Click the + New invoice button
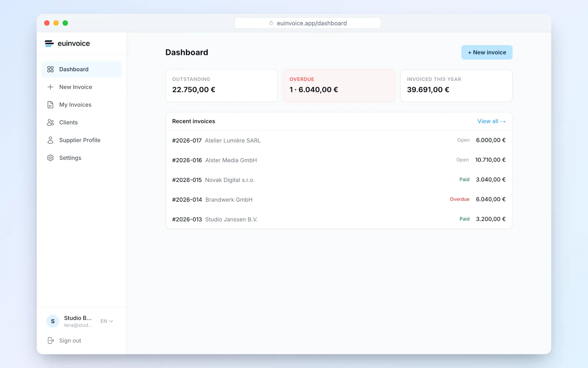This screenshot has height=368, width=588. pyautogui.click(x=487, y=52)
